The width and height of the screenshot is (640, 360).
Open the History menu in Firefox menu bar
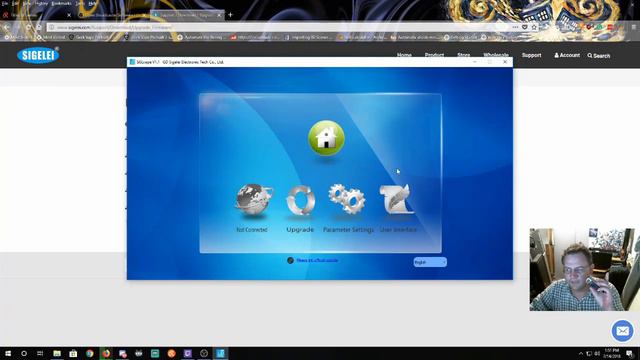(x=41, y=3)
